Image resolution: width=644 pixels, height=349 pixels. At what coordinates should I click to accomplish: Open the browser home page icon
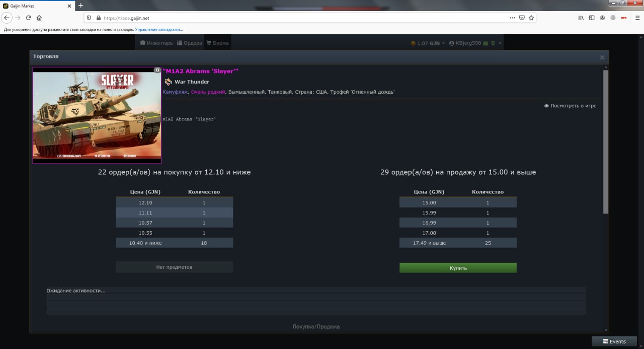click(39, 18)
